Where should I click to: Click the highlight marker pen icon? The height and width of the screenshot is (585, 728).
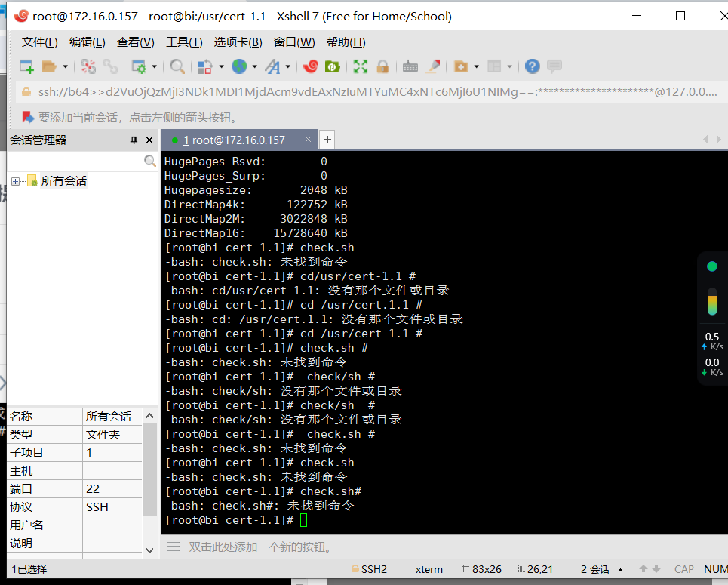point(433,66)
